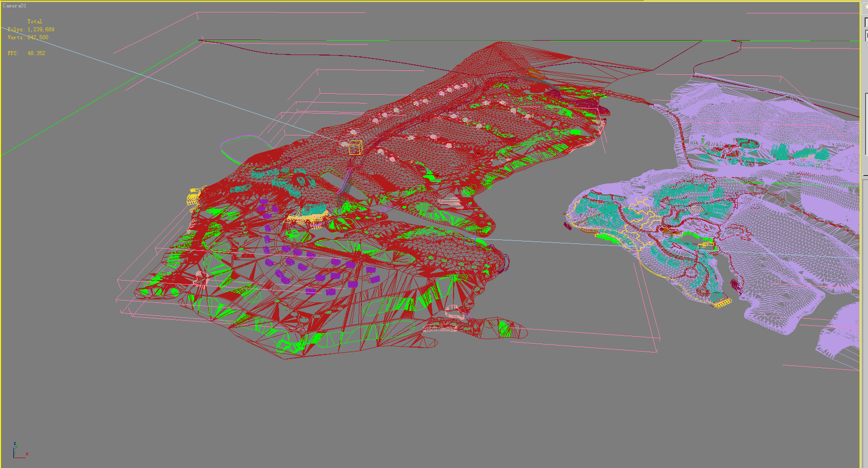Click the "Total" statistics heading
The height and width of the screenshot is (468, 868).
coord(35,22)
